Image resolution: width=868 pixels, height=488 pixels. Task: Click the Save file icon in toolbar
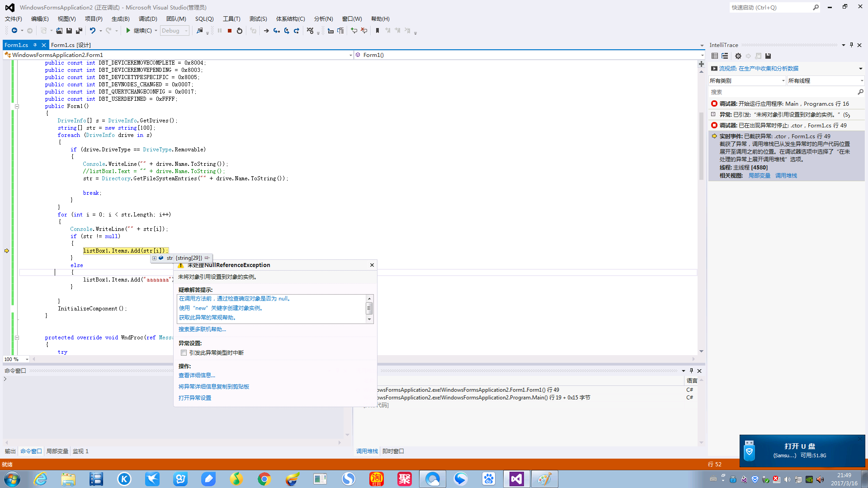tap(69, 31)
